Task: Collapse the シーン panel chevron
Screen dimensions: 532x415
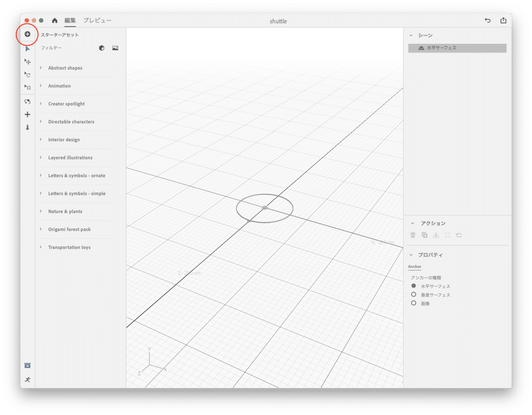Action: click(x=411, y=35)
